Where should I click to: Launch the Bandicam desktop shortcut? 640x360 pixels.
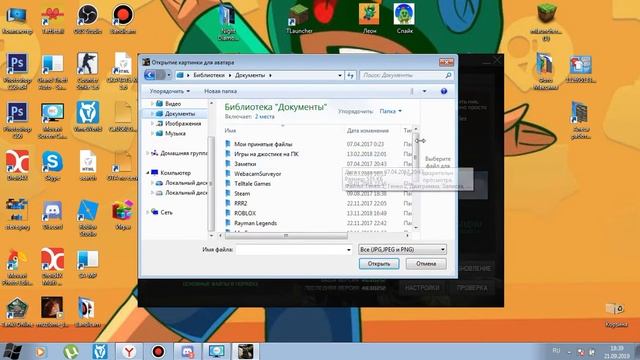click(122, 19)
